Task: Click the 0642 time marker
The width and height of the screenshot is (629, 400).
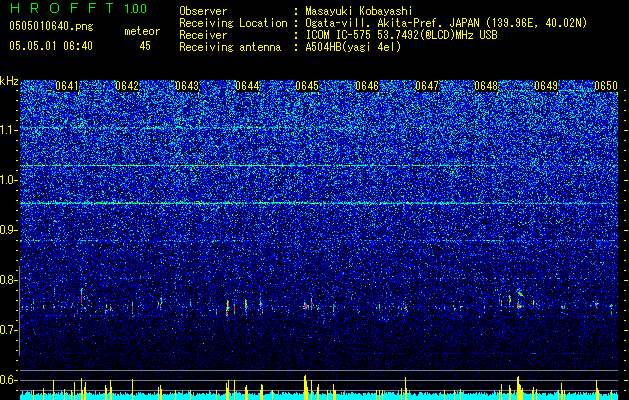Action: [x=127, y=86]
